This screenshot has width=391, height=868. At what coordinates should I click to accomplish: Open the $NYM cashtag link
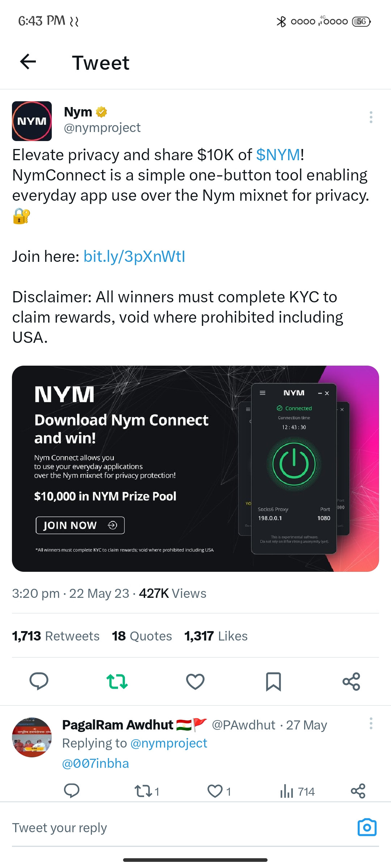click(278, 155)
